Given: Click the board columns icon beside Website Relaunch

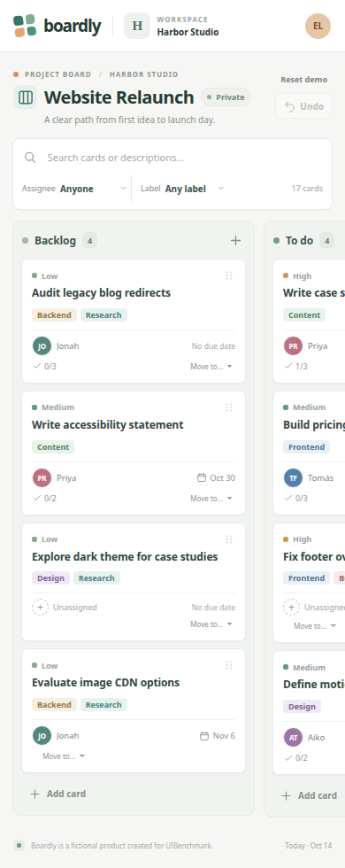Looking at the screenshot, I should click(x=26, y=97).
